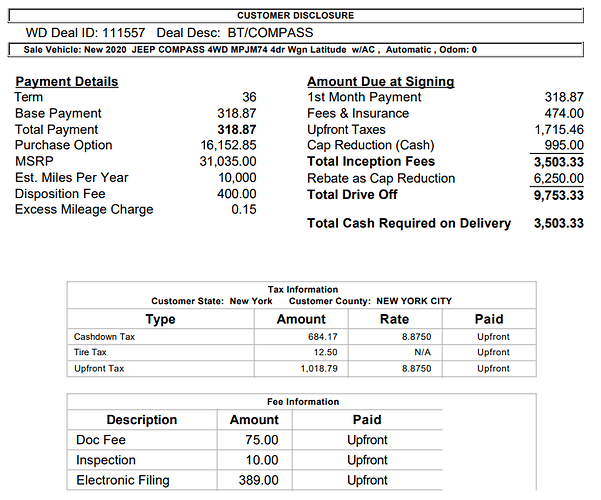Click the Upfront Tax amount 1,018.79
Image resolution: width=601 pixels, height=500 pixels.
319,368
